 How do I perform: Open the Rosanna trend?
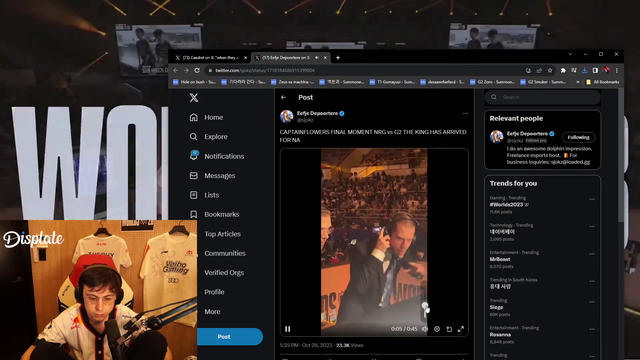[x=500, y=335]
